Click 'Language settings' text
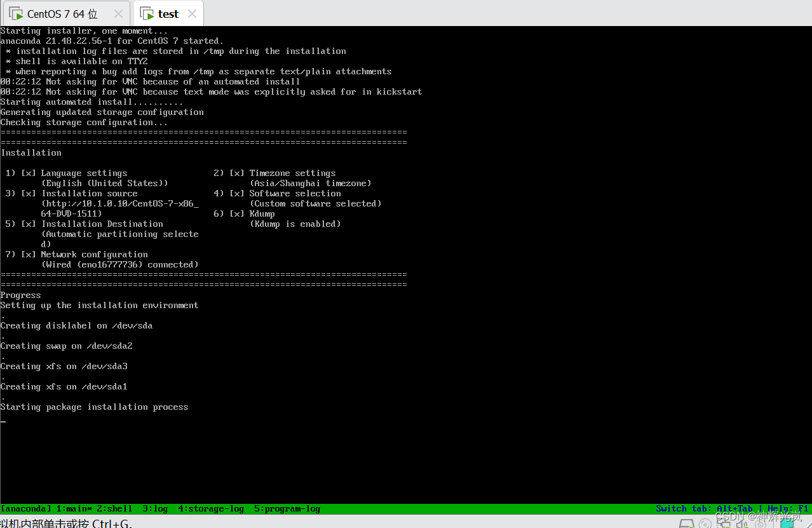Viewport: 812px width, 528px height. pos(84,173)
